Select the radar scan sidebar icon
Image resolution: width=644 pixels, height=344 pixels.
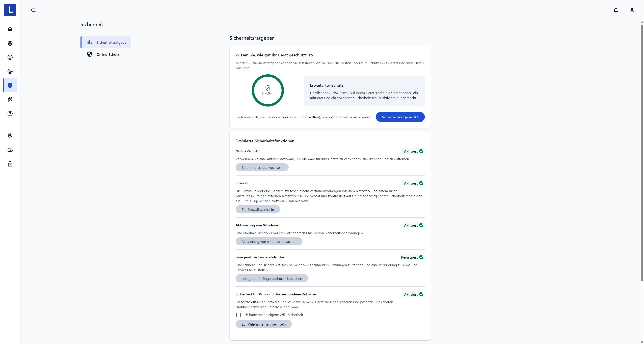click(10, 71)
